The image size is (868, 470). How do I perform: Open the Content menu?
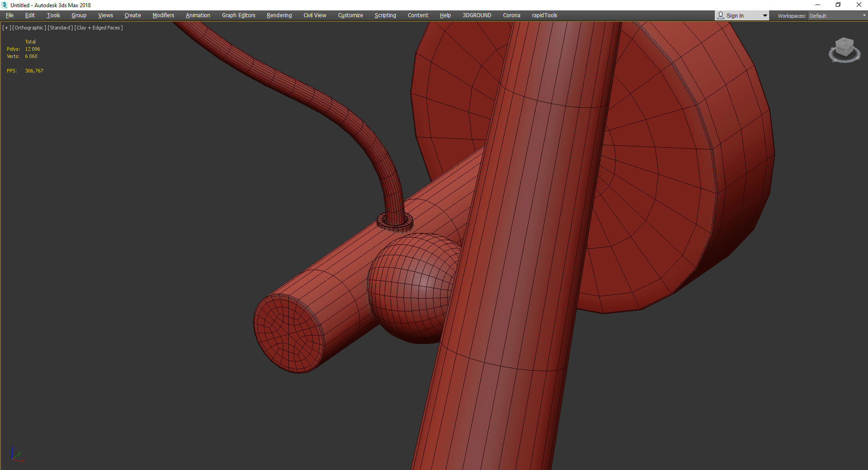coord(418,15)
